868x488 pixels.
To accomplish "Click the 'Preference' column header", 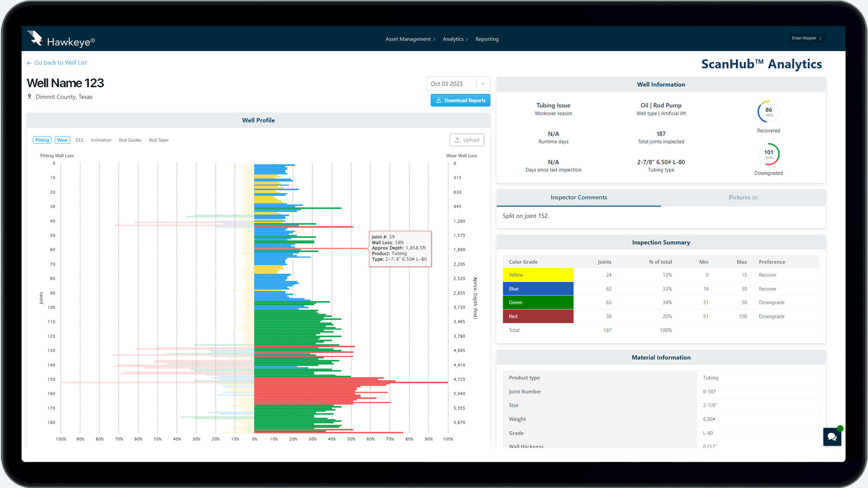I will coord(772,262).
